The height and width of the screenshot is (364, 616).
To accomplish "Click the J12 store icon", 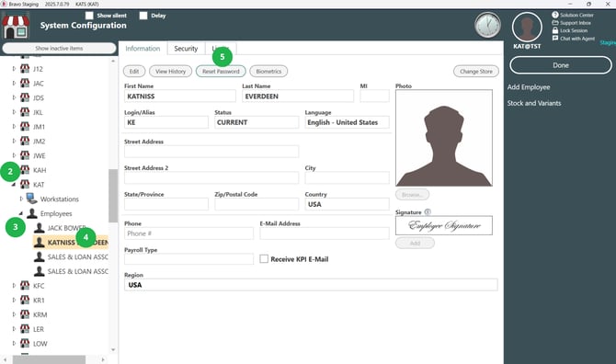I will click(25, 69).
